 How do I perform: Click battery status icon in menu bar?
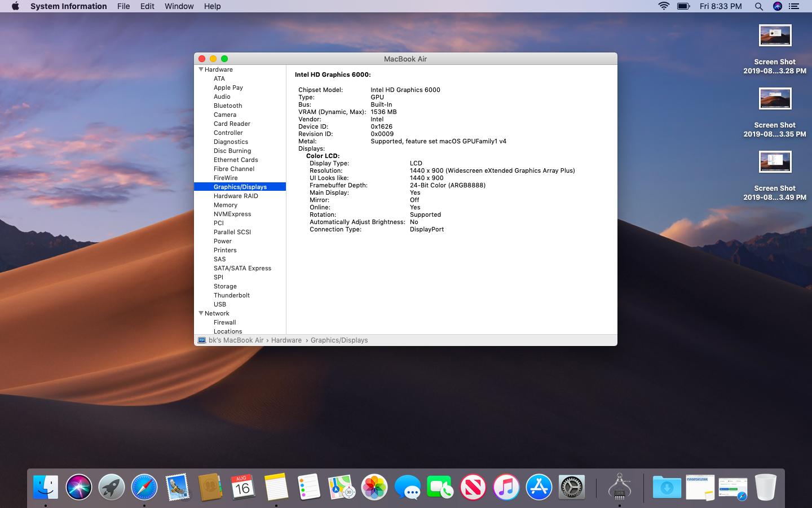coord(683,6)
